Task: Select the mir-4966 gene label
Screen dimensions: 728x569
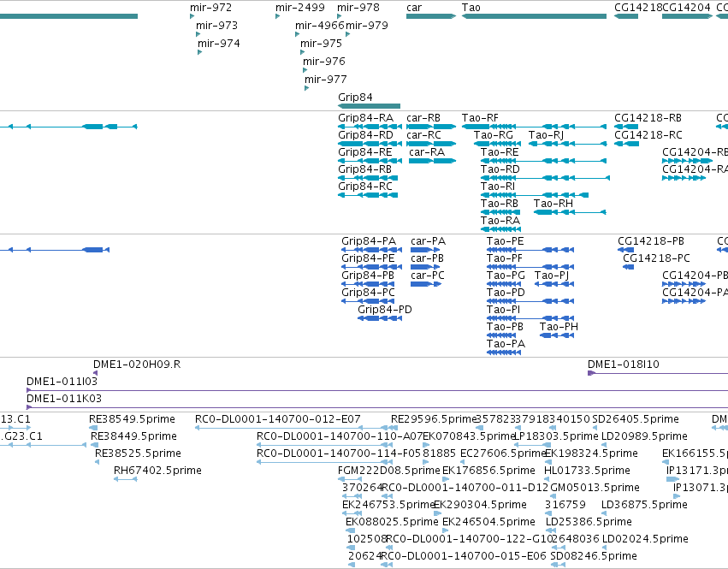Action: point(319,25)
